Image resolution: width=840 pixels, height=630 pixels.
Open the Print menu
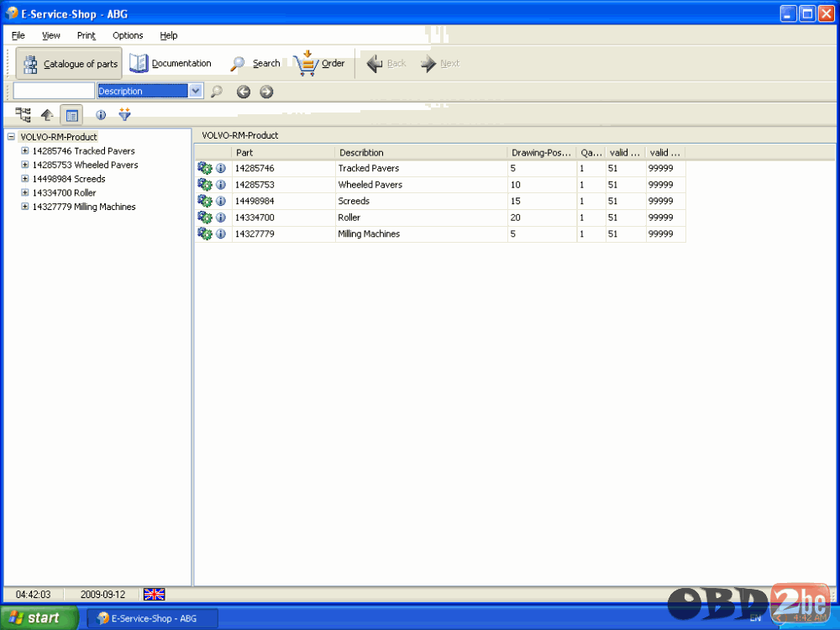coord(87,35)
